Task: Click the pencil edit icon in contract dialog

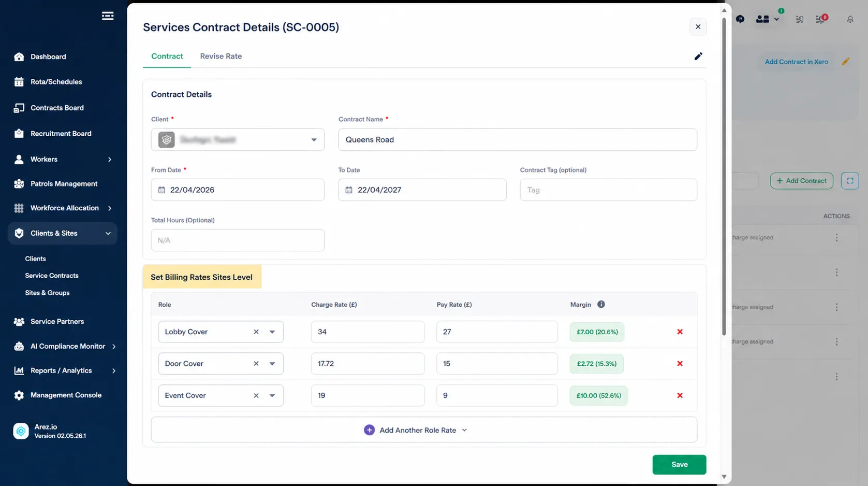Action: 698,56
